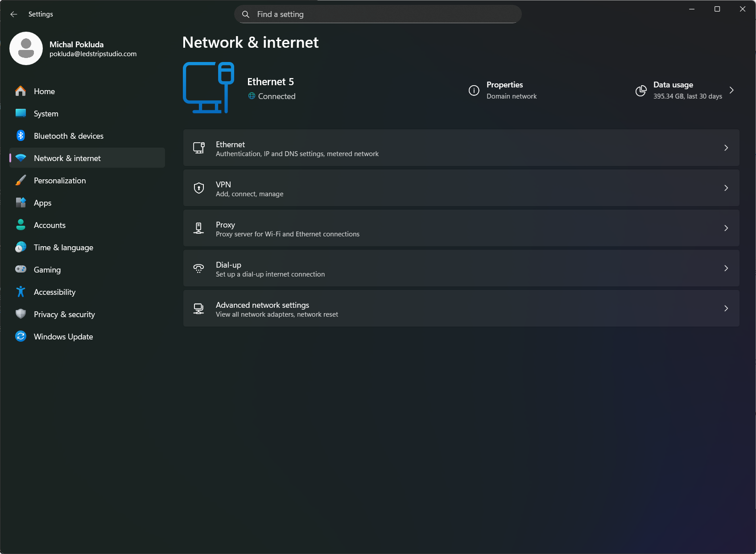756x554 pixels.
Task: Go back using the back arrow
Action: pos(14,14)
